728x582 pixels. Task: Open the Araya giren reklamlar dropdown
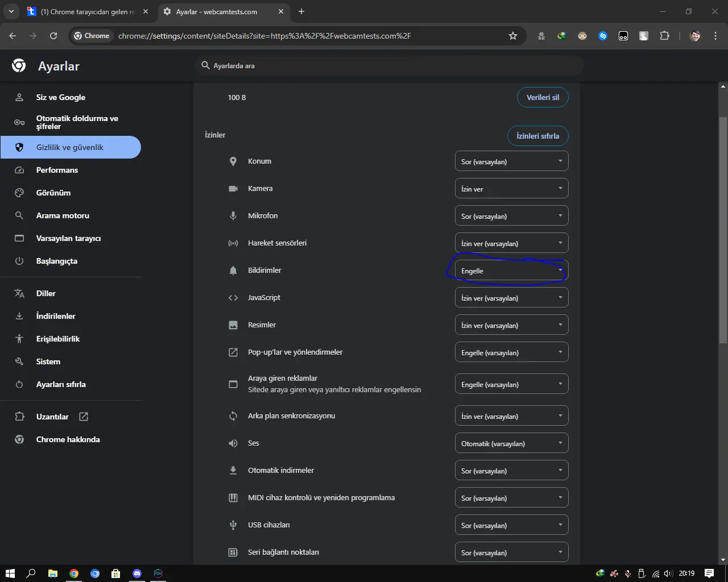tap(512, 384)
